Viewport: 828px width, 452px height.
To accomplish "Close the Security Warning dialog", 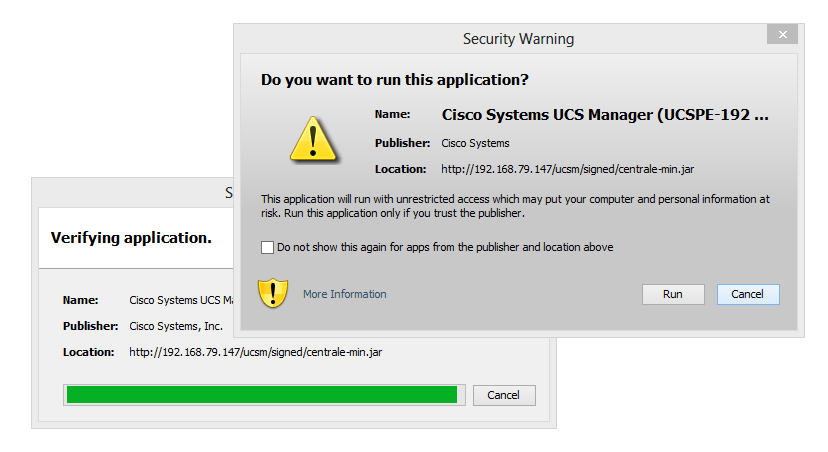I will click(782, 37).
